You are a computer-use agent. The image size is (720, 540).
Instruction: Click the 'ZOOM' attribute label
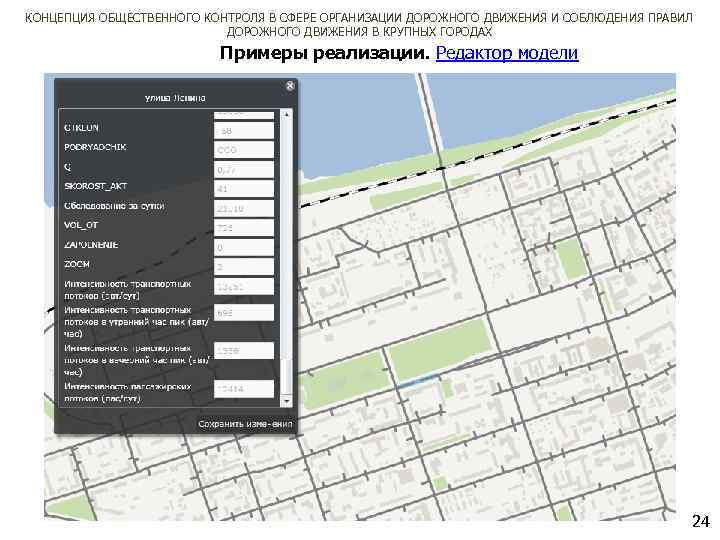(77, 264)
